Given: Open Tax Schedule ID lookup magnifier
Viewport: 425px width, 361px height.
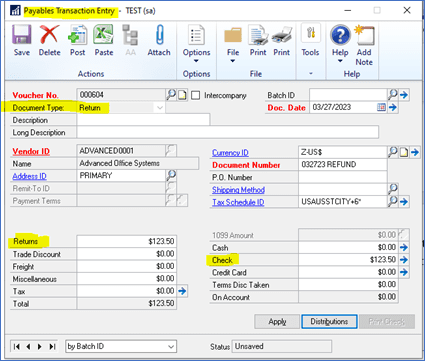Looking at the screenshot, I should coord(393,201).
